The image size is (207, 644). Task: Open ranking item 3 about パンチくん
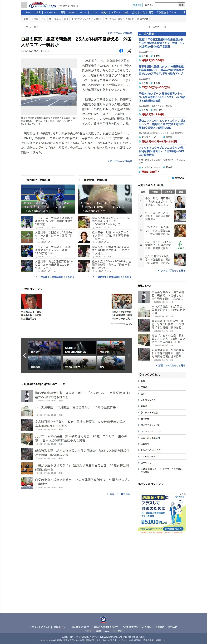[x=162, y=230]
